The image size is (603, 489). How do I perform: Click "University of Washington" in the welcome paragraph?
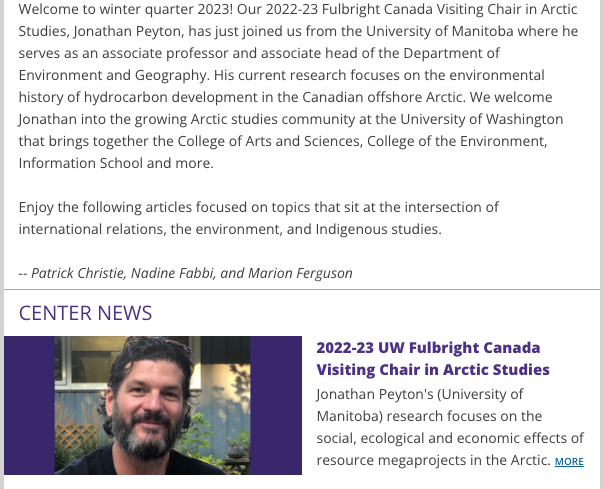coord(481,119)
